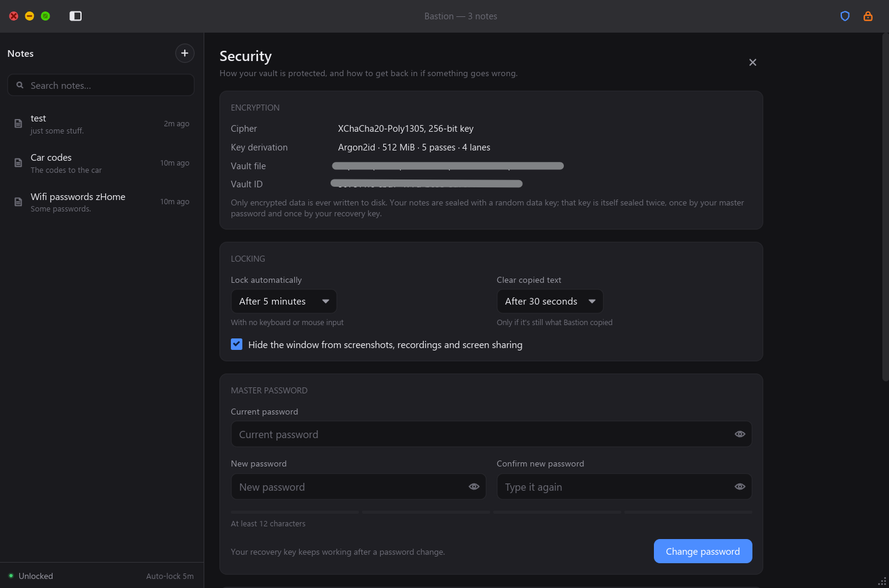Screen dimensions: 889x588
Task: Click the Security panel scrollbar
Action: (885, 207)
